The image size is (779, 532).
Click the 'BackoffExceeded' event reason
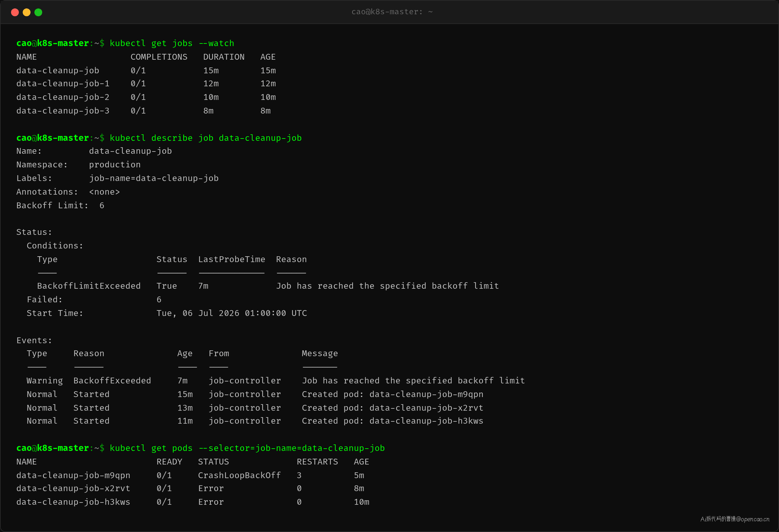point(112,381)
